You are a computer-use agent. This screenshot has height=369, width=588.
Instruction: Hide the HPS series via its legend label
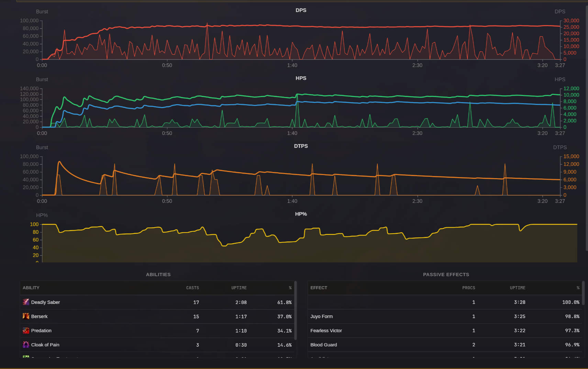[x=560, y=79]
